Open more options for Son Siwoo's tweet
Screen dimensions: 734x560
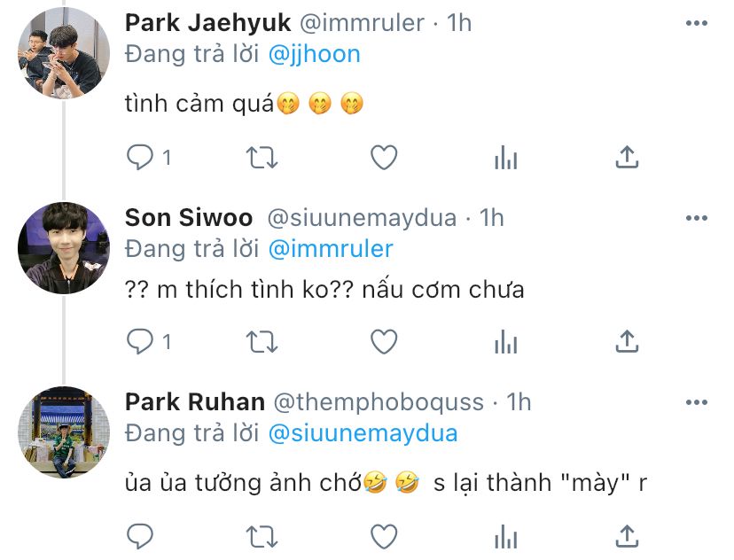point(697,217)
